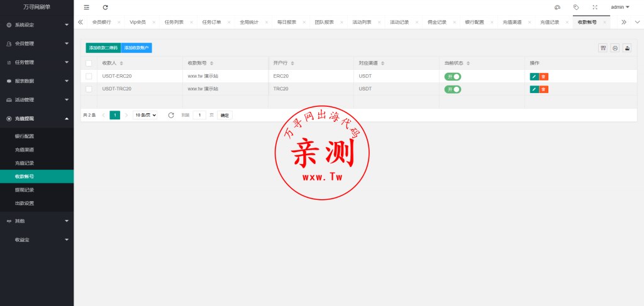The image size is (644, 306).
Task: Print the table using the printer icon
Action: click(615, 48)
